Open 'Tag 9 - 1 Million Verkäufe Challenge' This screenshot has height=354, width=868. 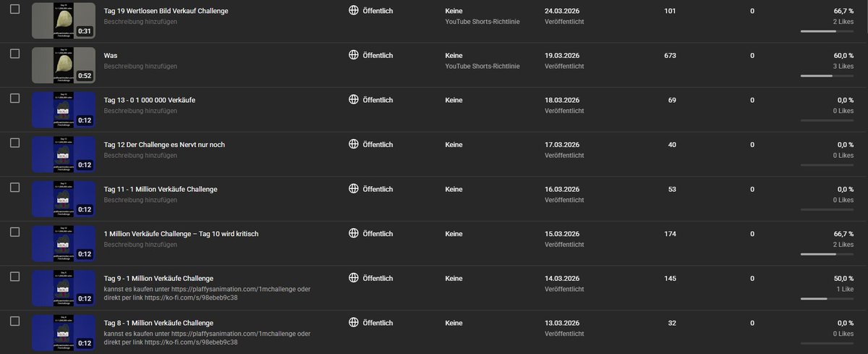coord(158,279)
